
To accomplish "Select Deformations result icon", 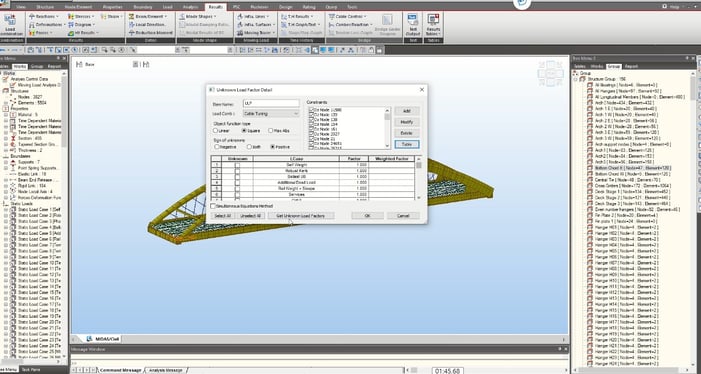I will (45, 25).
